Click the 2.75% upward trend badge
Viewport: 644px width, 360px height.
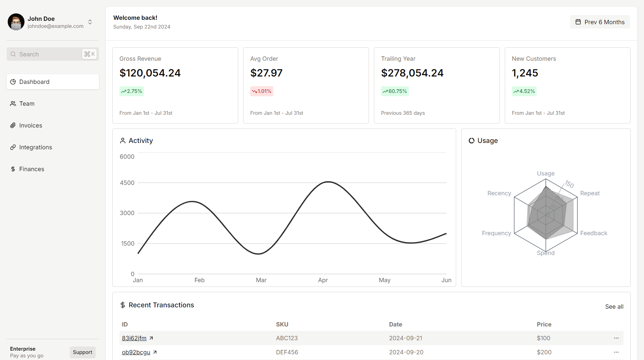pos(131,91)
